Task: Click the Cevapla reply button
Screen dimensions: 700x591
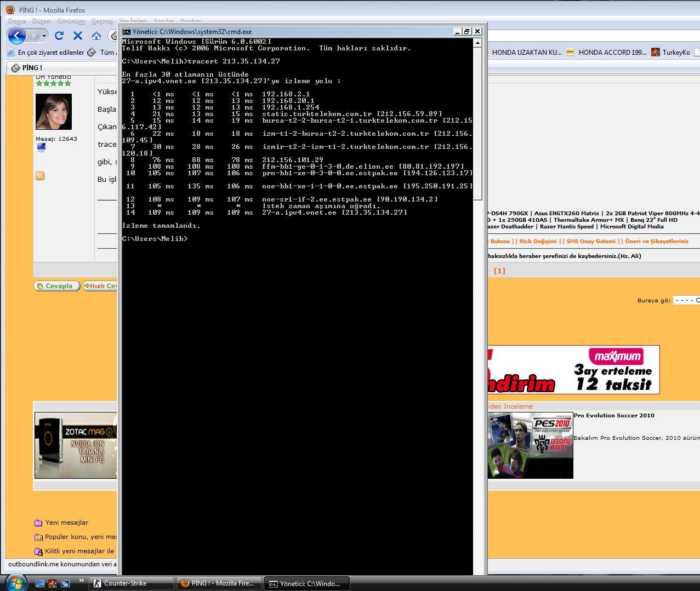Action: click(x=56, y=286)
